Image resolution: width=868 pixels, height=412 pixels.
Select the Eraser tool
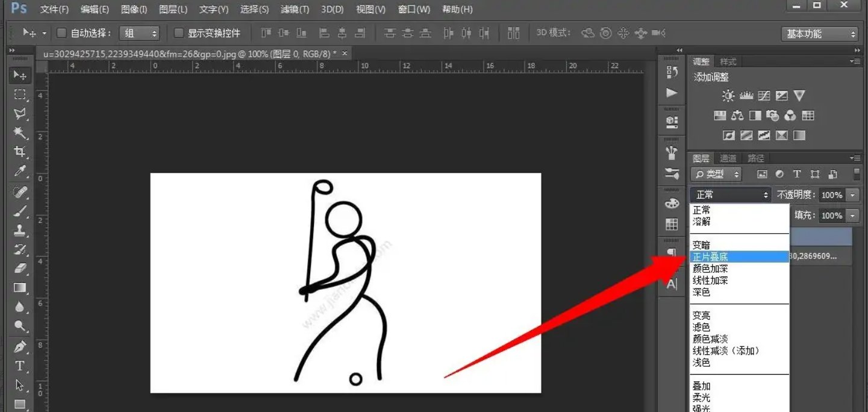[x=20, y=268]
